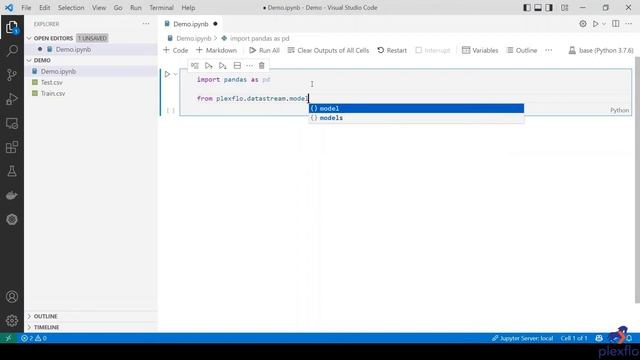Click the Run All button

264,51
